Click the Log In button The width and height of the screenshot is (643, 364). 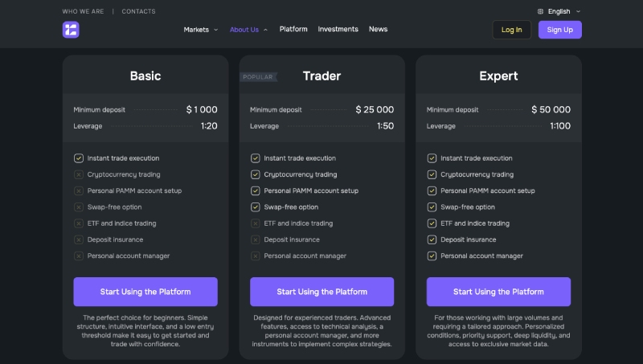coord(511,30)
